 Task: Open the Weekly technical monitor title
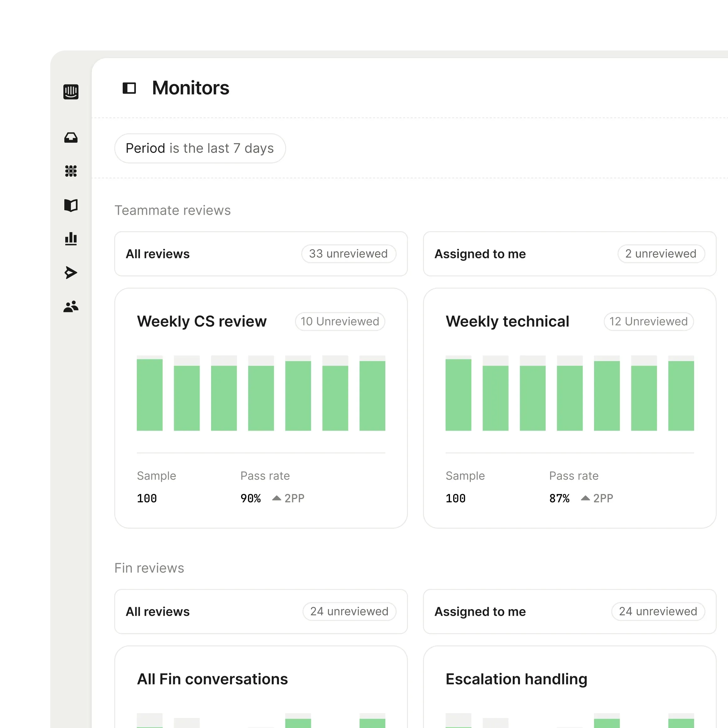tap(507, 321)
